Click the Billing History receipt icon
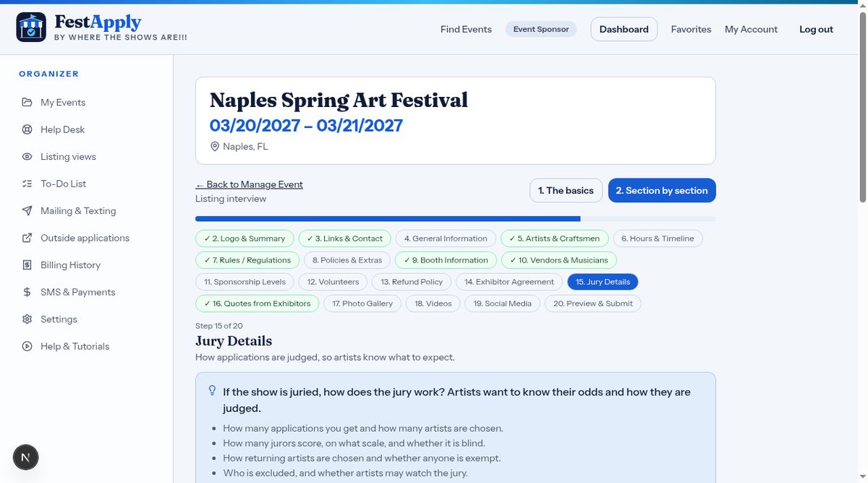The height and width of the screenshot is (483, 868). pos(27,265)
